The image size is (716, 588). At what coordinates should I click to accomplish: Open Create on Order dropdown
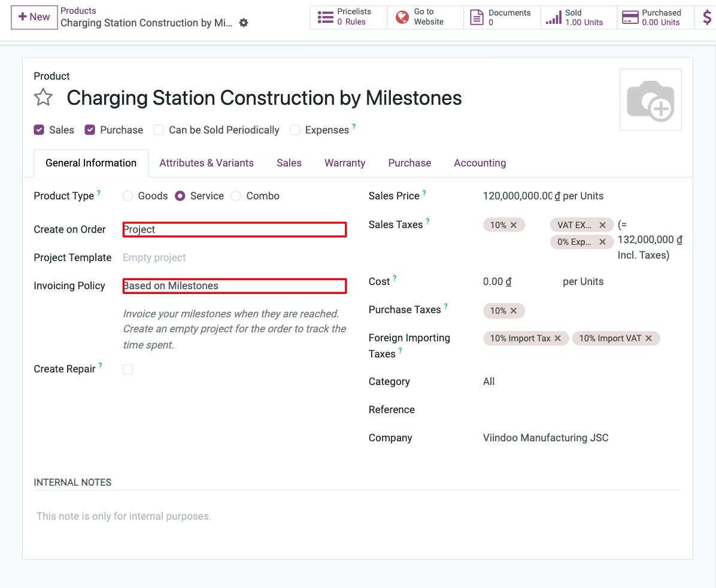tap(235, 229)
